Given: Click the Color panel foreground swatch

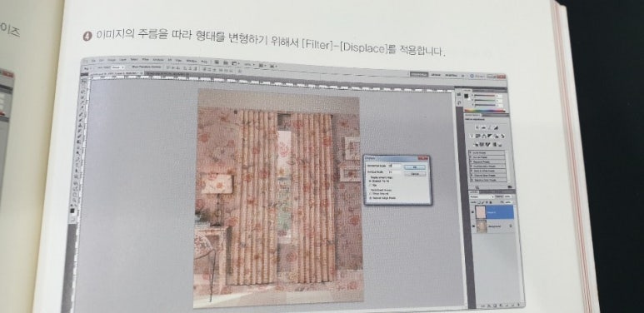Looking at the screenshot, I should coord(467,96).
